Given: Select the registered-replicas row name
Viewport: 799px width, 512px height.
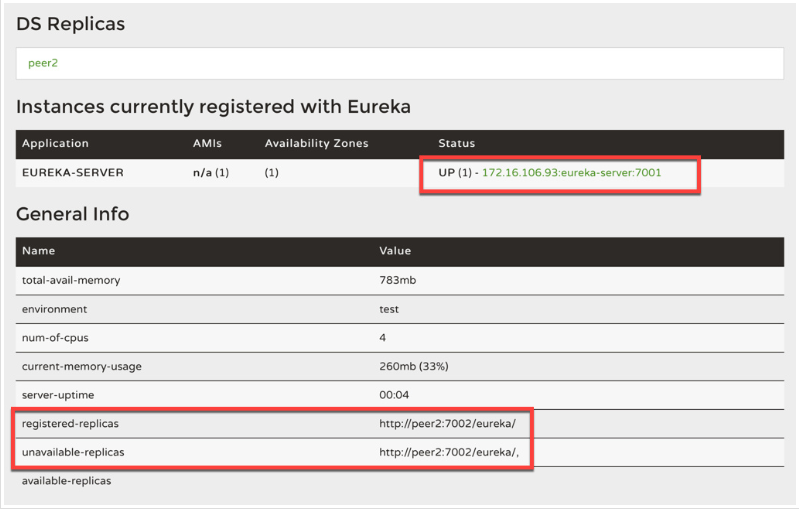Looking at the screenshot, I should tap(70, 424).
